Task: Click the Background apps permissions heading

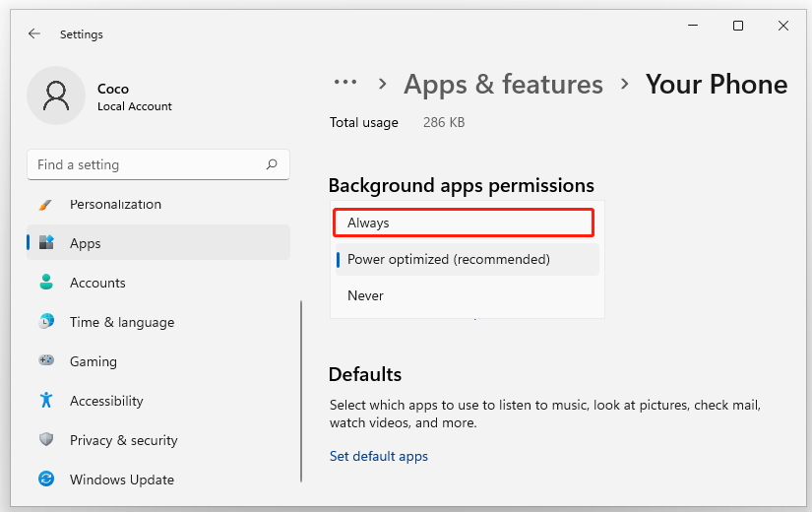Action: click(461, 185)
